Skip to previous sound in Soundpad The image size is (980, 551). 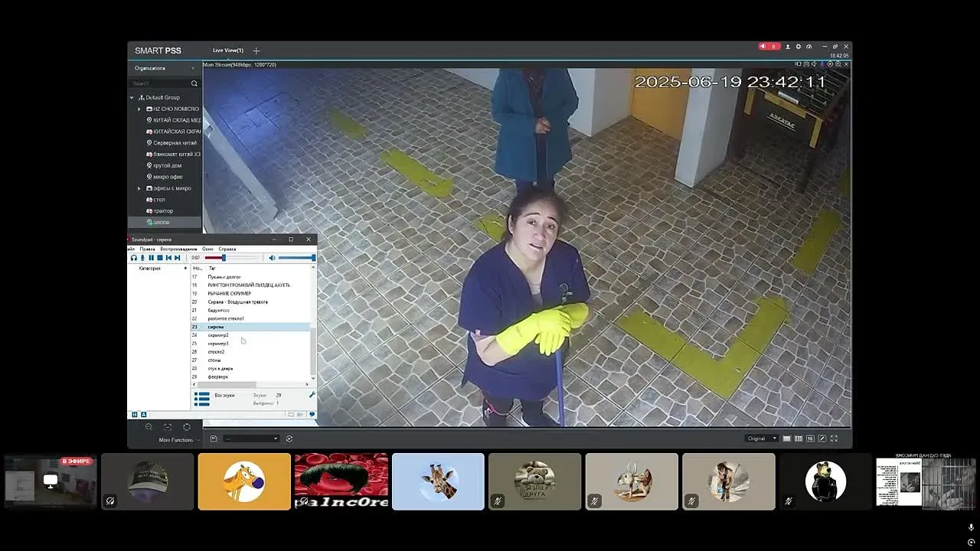(168, 258)
